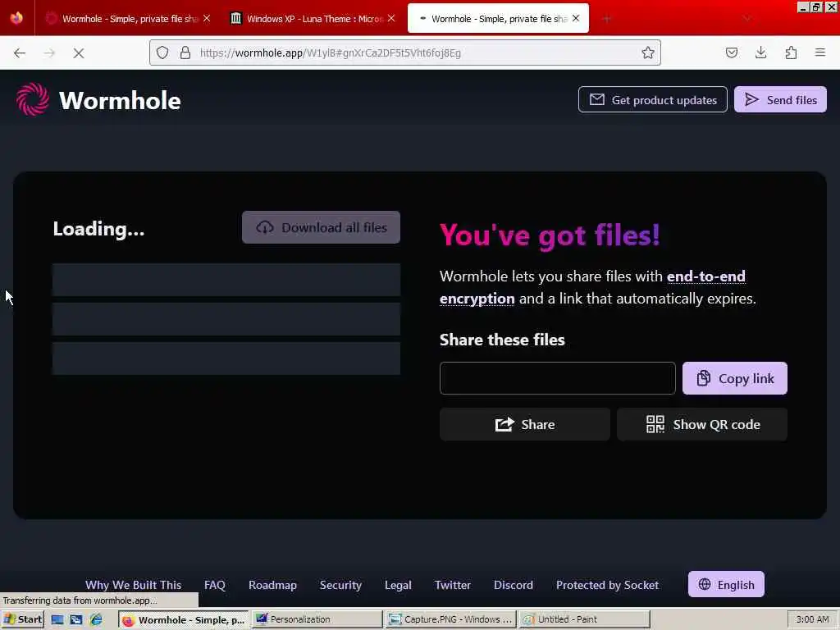The height and width of the screenshot is (630, 840).
Task: Restore down the Firefox window
Action: [816, 7]
